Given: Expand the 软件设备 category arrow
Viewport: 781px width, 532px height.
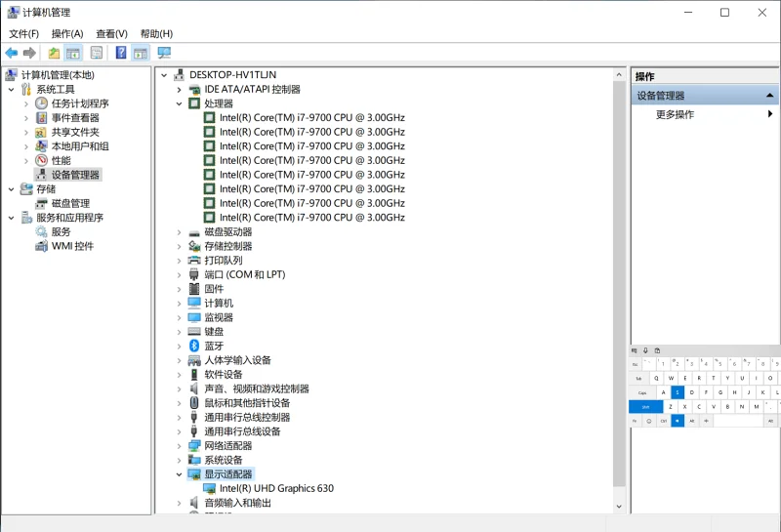Looking at the screenshot, I should coord(180,375).
